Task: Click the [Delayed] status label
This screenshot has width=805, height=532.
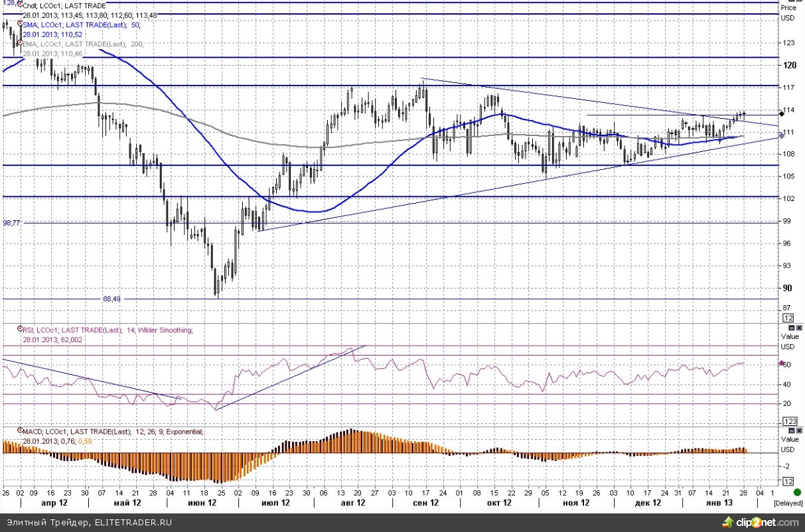Action: tap(788, 503)
